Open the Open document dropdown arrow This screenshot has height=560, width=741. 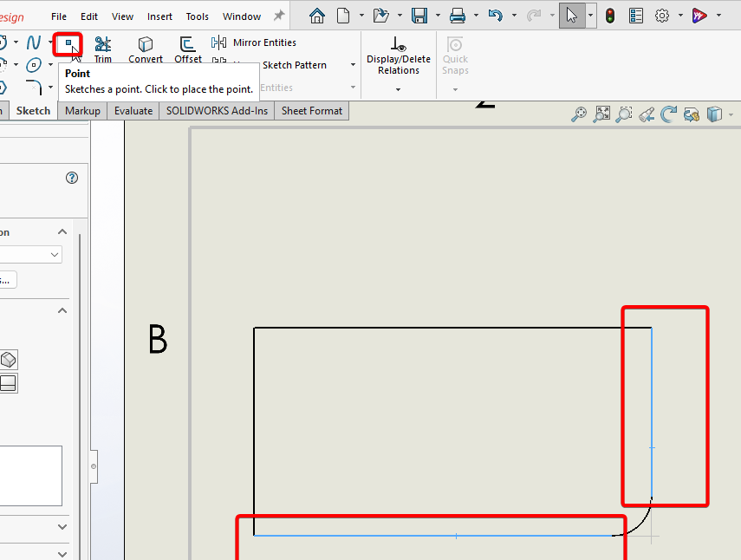click(x=400, y=16)
